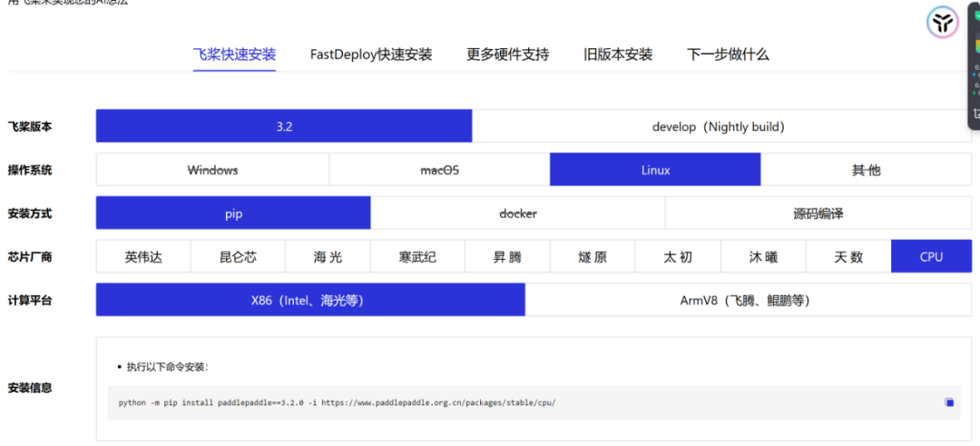980x446 pixels.
Task: Go to 旧版本安装 tab
Action: 618,55
